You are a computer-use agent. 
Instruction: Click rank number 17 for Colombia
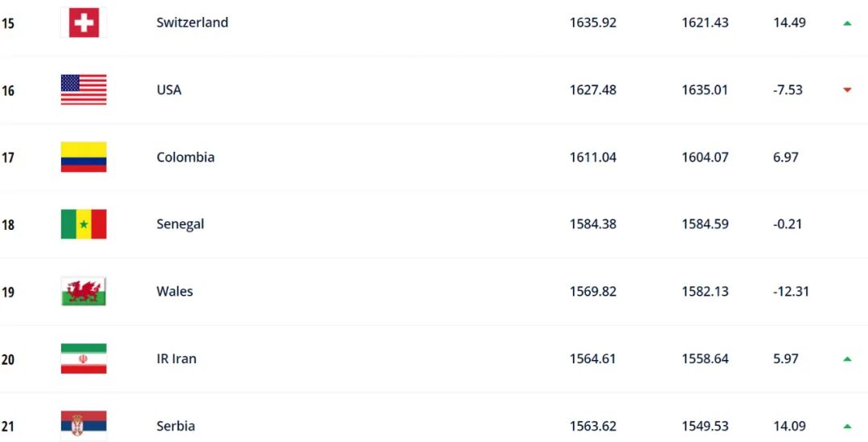click(8, 158)
